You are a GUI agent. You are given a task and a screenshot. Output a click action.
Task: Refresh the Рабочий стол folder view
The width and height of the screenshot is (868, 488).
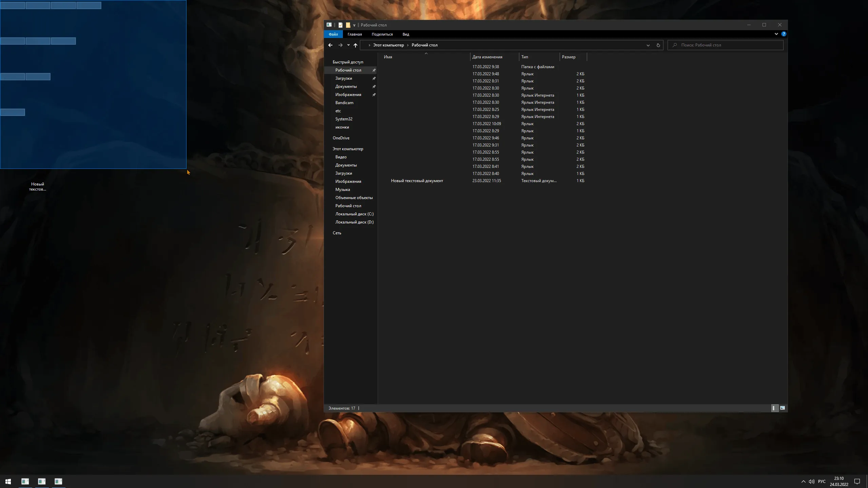[x=658, y=45]
